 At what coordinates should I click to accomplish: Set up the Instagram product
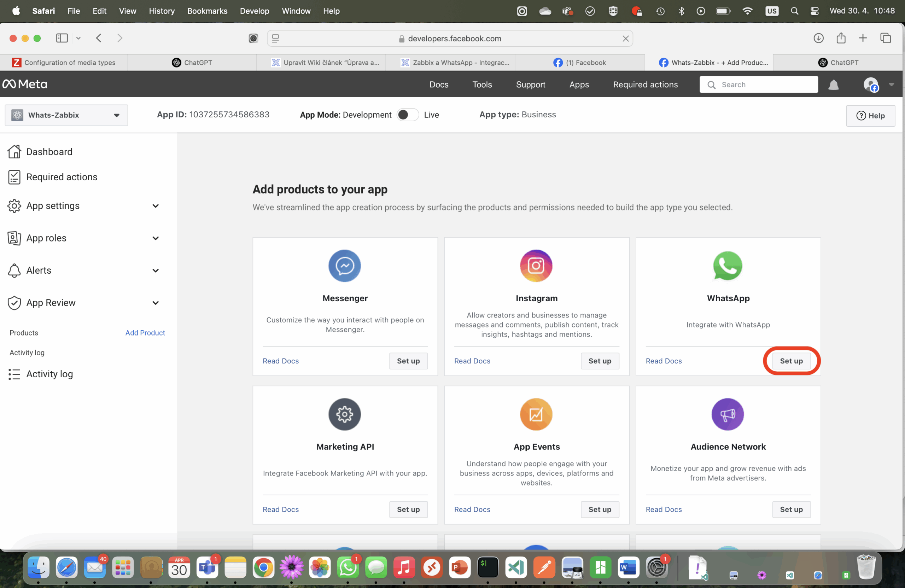(x=600, y=361)
